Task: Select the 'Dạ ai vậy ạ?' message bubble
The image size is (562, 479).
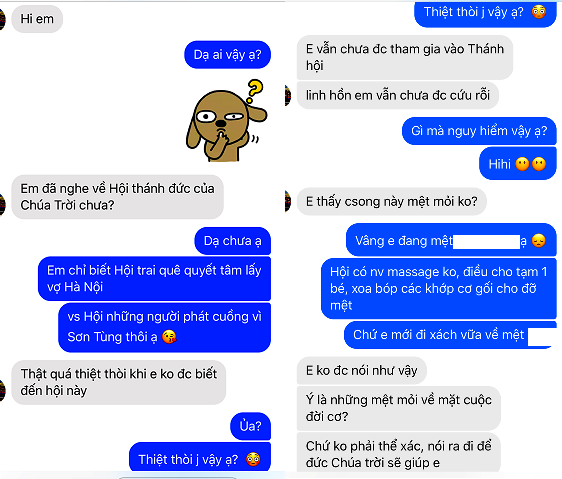Action: (227, 54)
